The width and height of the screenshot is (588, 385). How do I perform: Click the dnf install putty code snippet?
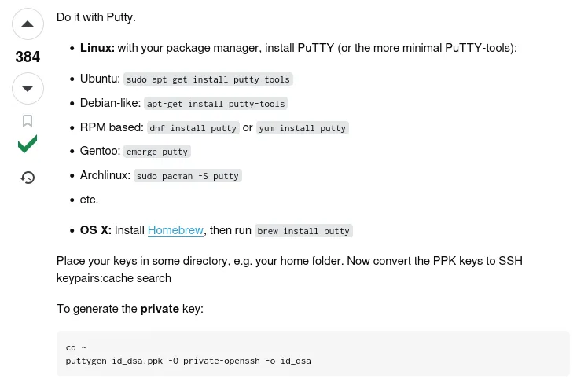click(193, 128)
